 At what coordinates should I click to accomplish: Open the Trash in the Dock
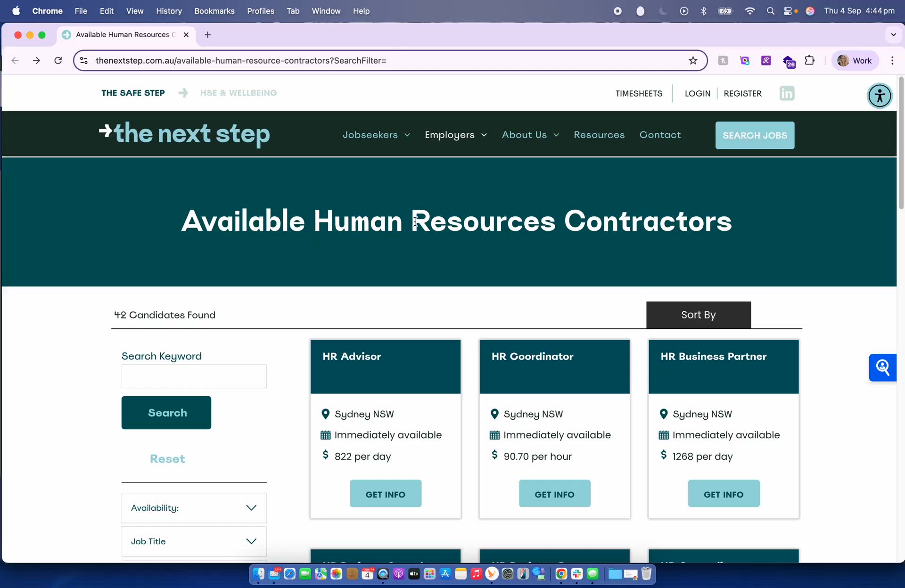tap(646, 574)
